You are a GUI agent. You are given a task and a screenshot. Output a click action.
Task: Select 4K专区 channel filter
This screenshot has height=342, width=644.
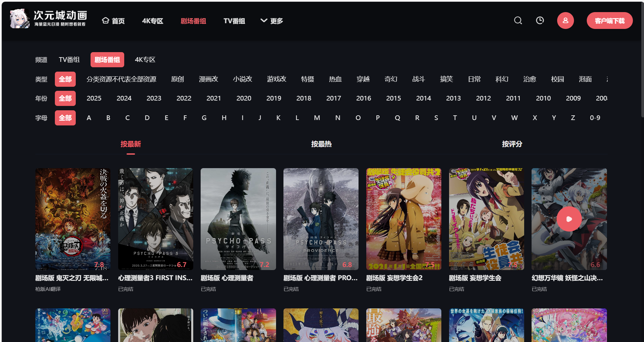coord(145,60)
